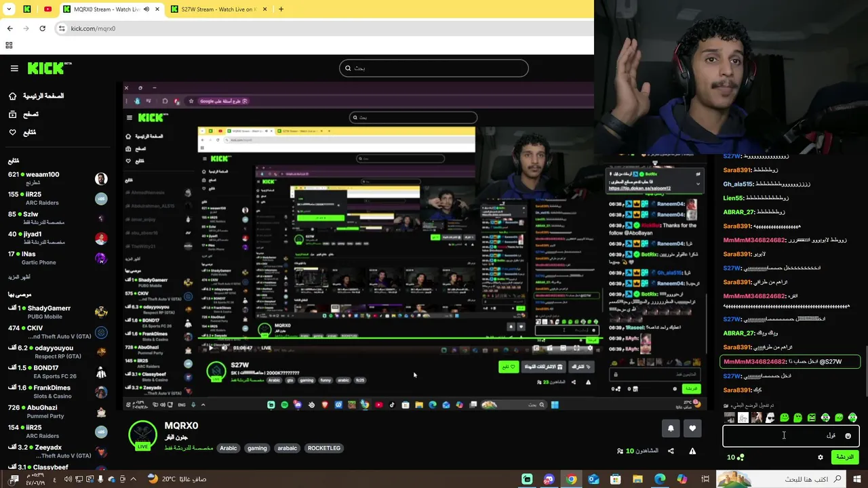This screenshot has width=868, height=488.
Task: Select the following sidebar item
Action: [22, 132]
